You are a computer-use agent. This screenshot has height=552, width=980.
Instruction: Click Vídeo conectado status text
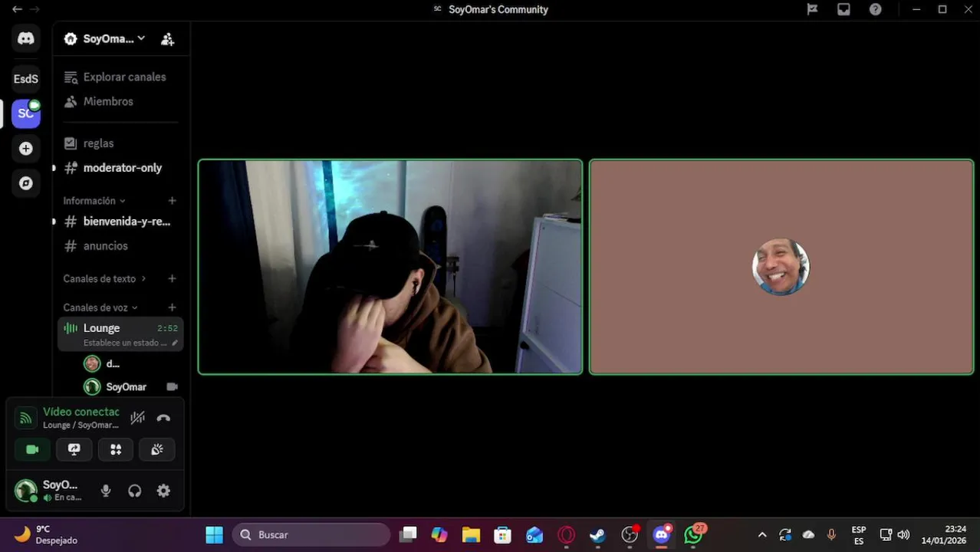click(x=81, y=412)
